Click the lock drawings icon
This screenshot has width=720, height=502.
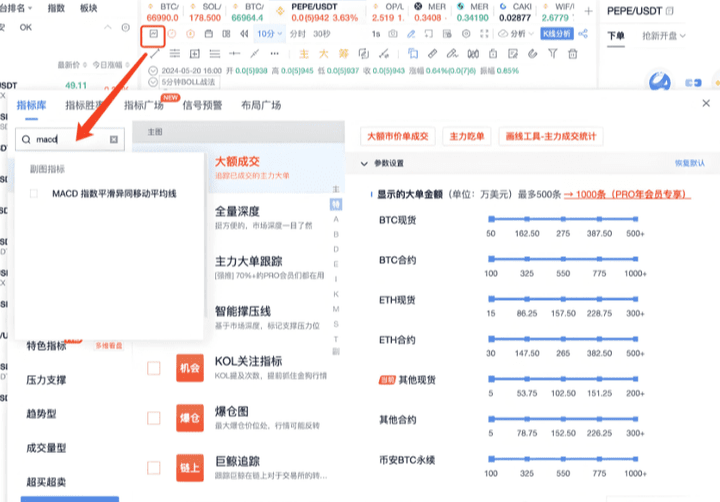[493, 54]
